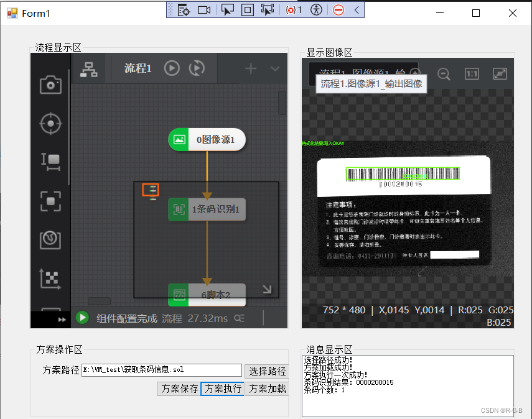532x419 pixels.
Task: Run 流程1 once with play button
Action: tap(172, 68)
